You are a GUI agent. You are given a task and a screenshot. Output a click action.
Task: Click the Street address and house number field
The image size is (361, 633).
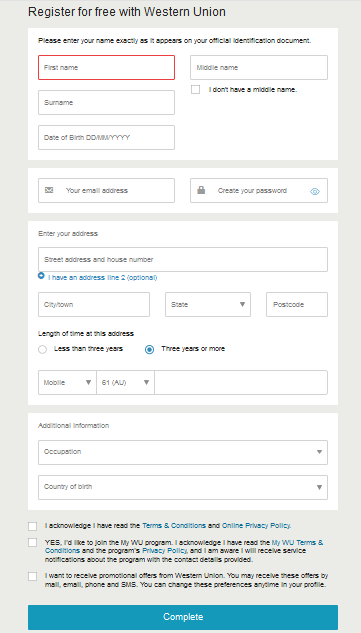coord(183,260)
